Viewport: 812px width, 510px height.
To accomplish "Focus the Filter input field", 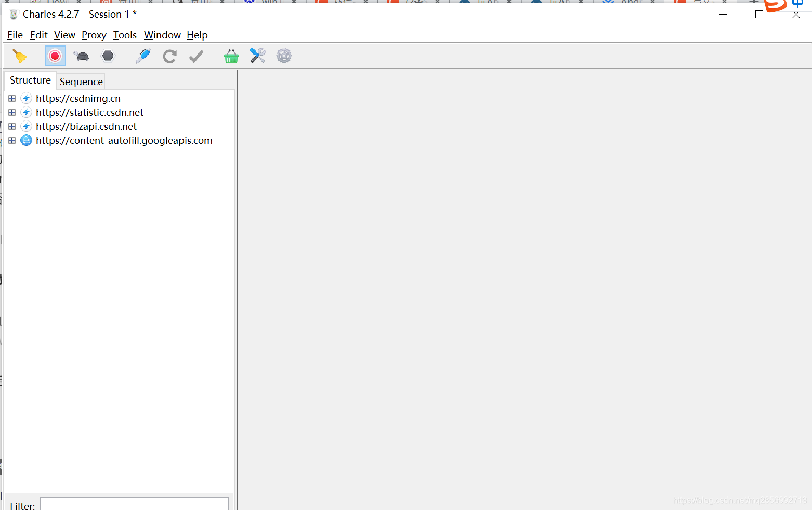I will click(134, 504).
